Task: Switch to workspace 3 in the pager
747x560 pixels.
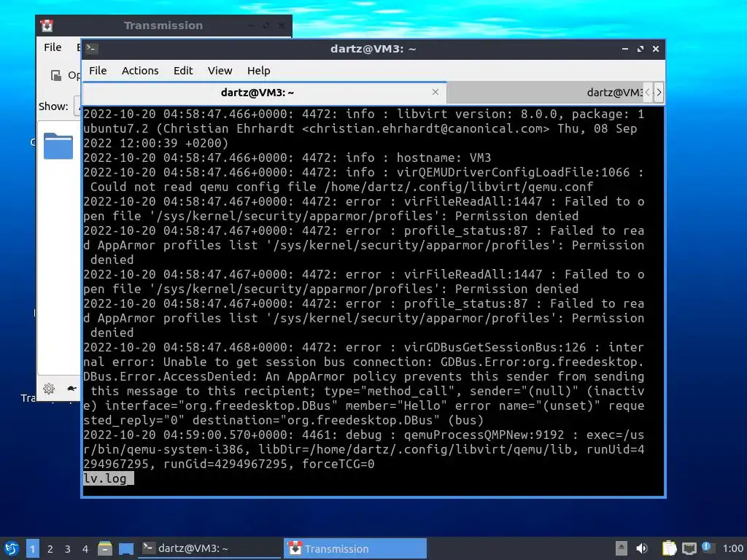Action: point(68,548)
